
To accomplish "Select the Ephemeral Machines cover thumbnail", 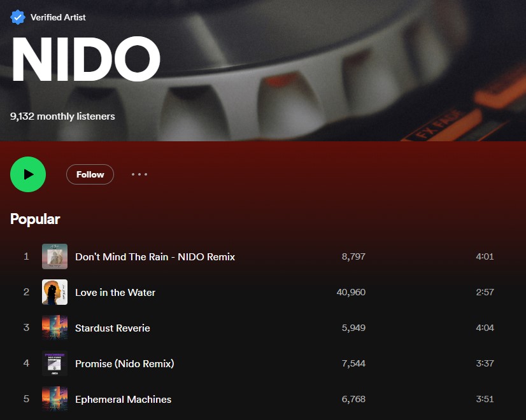I will pos(55,399).
